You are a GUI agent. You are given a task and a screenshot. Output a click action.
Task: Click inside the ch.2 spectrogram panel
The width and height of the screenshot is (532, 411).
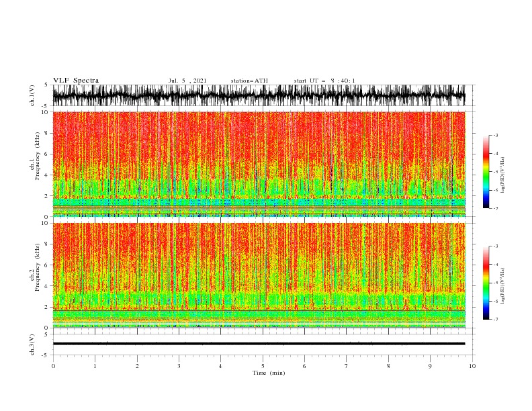click(259, 275)
